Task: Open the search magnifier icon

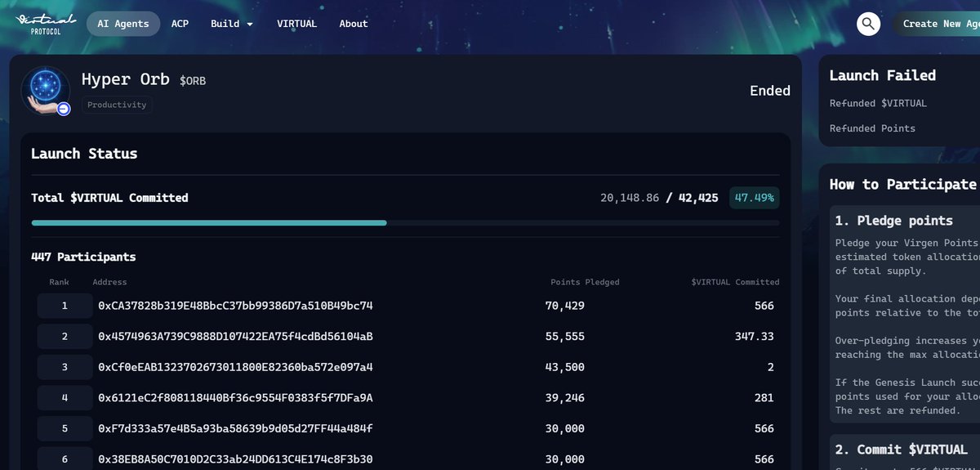Action: tap(868, 24)
